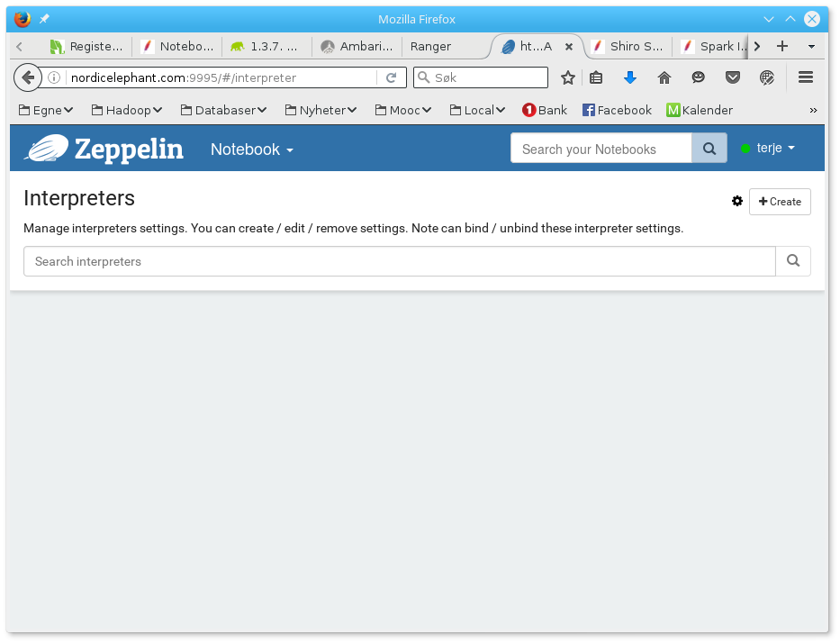The image size is (840, 644).
Task: Switch to the Shiro S... tab
Action: pyautogui.click(x=628, y=47)
